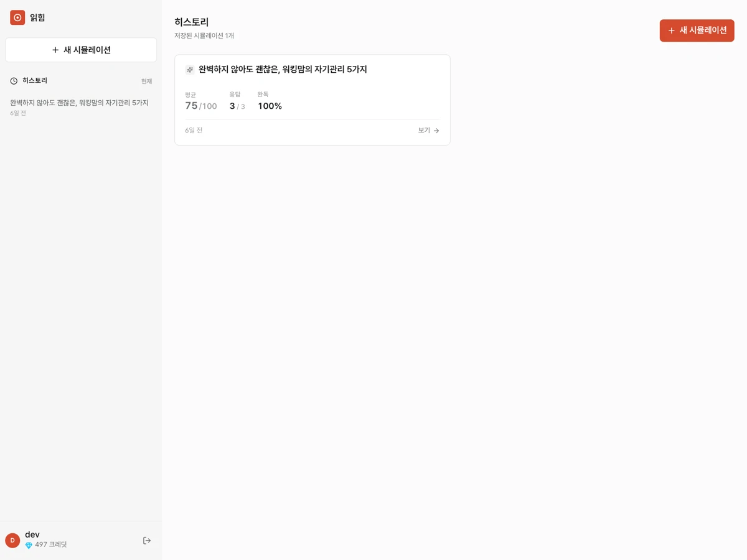Screen dimensions: 747x560
Task: Click the 3 / 3 response count
Action: pyautogui.click(x=237, y=106)
